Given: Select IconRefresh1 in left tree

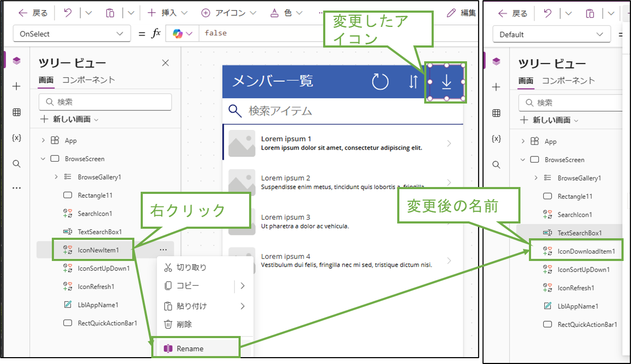Looking at the screenshot, I should [x=96, y=286].
